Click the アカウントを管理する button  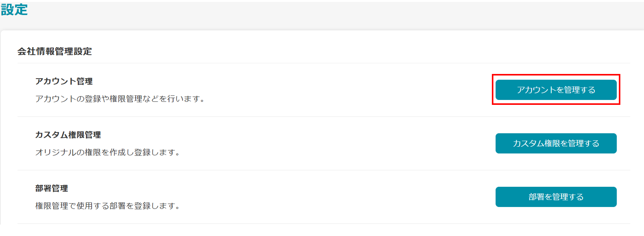pos(556,90)
